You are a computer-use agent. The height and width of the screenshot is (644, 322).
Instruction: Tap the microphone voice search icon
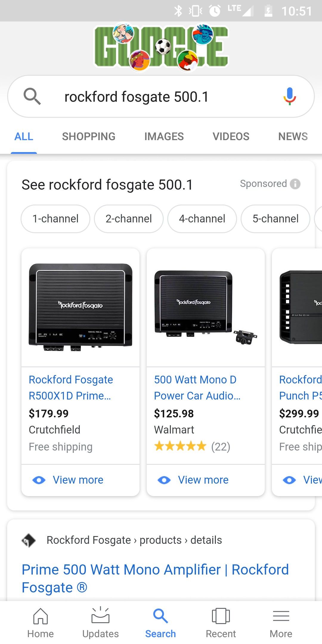(289, 96)
